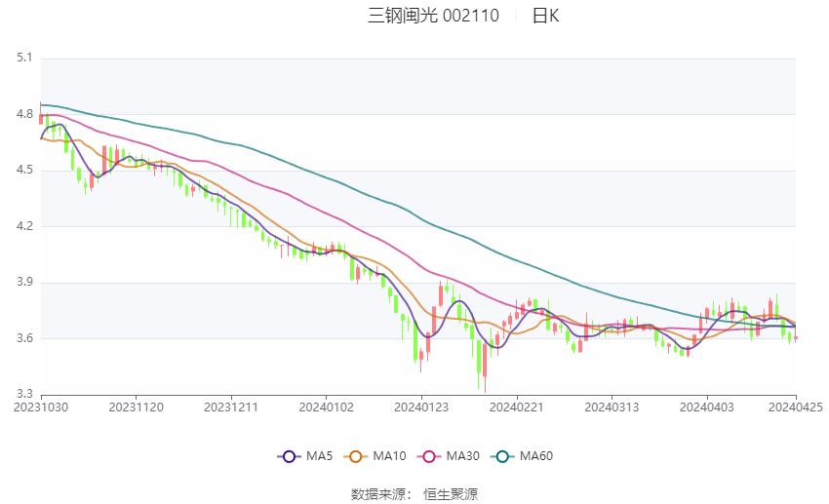Screen dimensions: 829x504
Task: Click the 4.5 y-axis value
Action: [x=24, y=171]
